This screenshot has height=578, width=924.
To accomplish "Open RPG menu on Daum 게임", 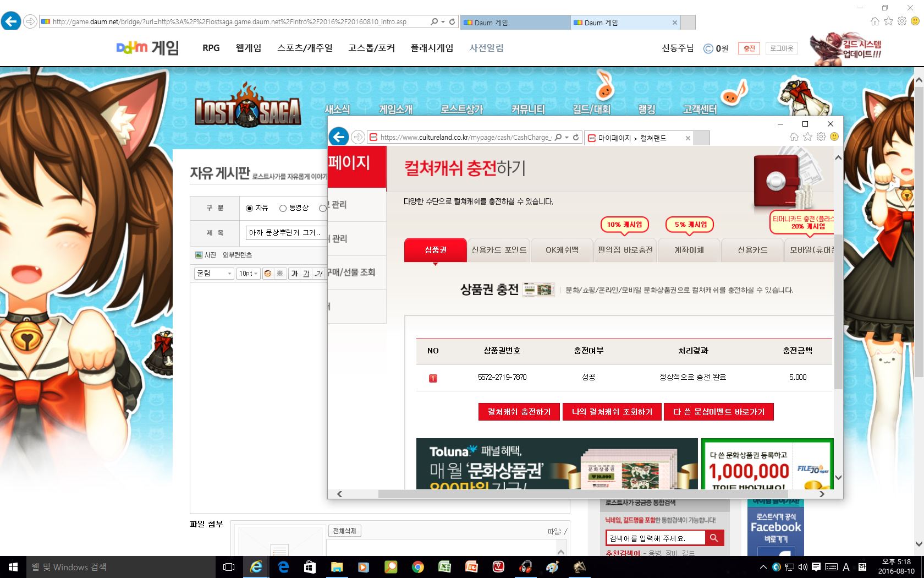I will [x=211, y=48].
